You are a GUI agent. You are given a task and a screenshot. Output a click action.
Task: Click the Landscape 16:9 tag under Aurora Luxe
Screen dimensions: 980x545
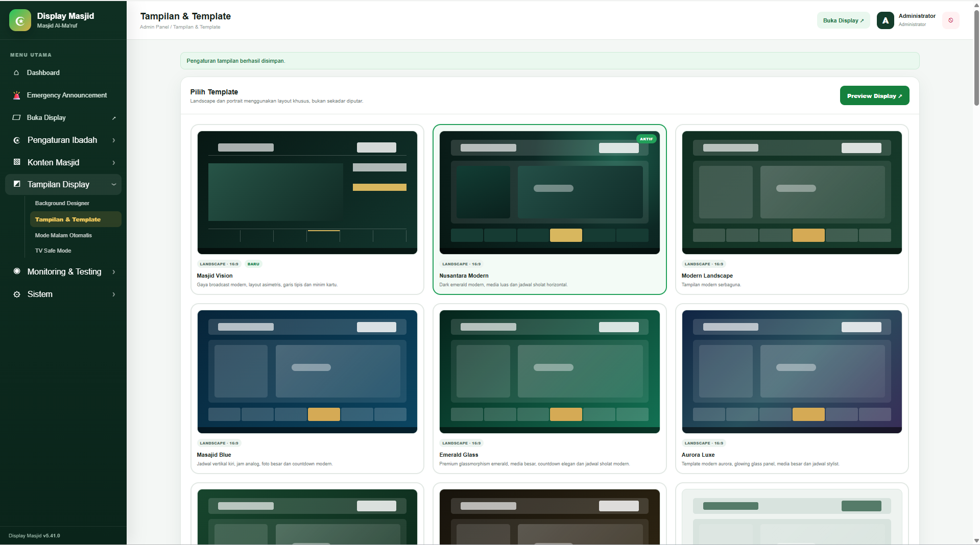coord(704,443)
